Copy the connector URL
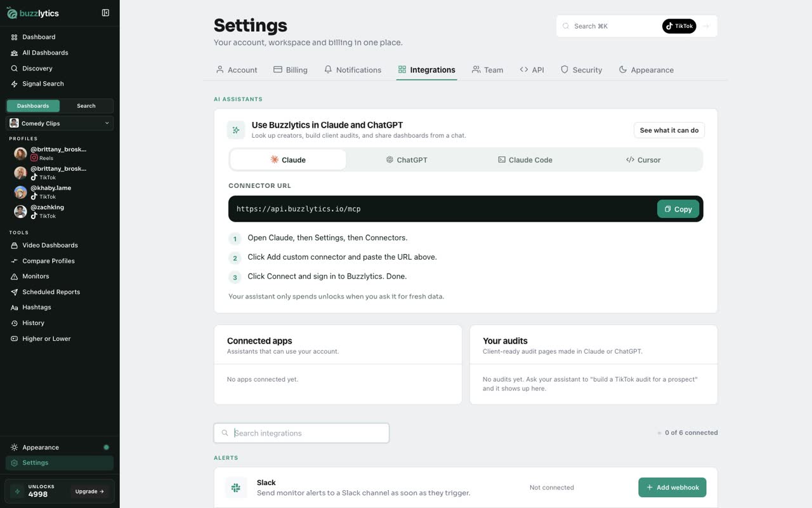The height and width of the screenshot is (508, 812). click(x=678, y=209)
